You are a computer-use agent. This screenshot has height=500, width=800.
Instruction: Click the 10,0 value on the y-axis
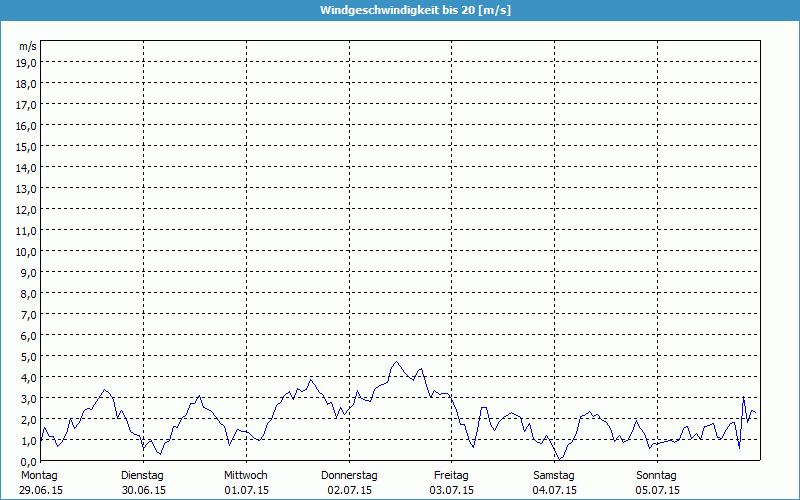click(27, 251)
